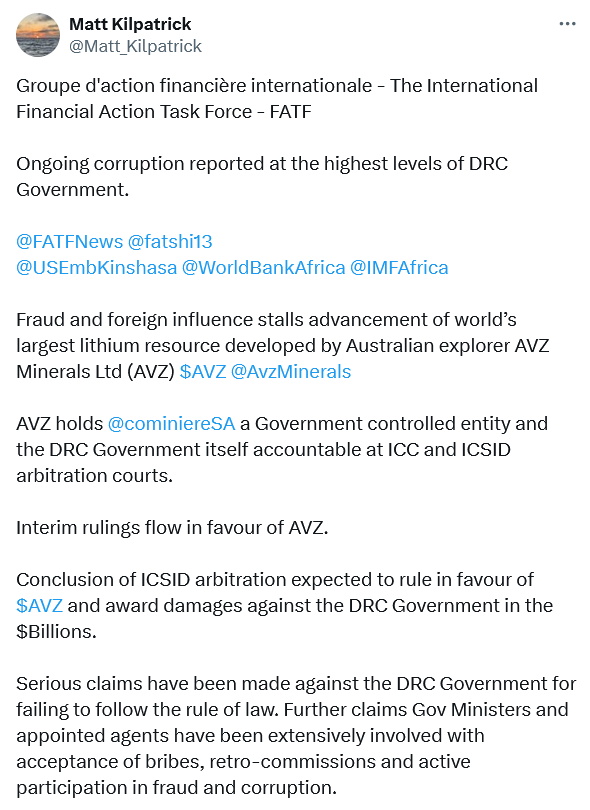Open the three-dot more options menu

point(567,24)
